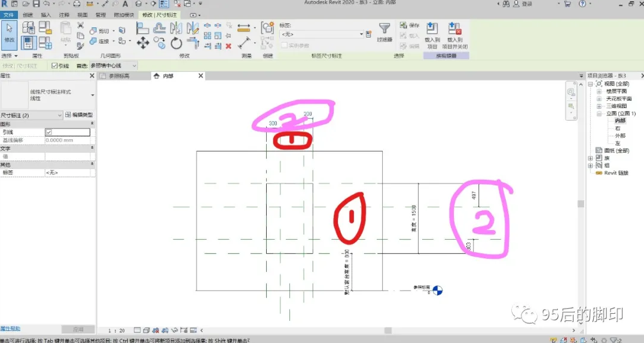
Task: Collapse the 文字 section in properties
Action: [92, 148]
